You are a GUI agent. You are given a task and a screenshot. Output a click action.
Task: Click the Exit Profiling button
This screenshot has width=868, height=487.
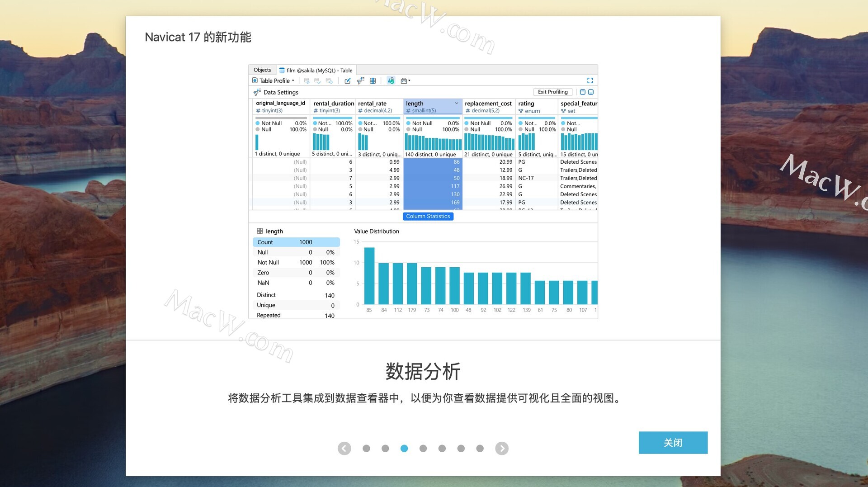[552, 92]
